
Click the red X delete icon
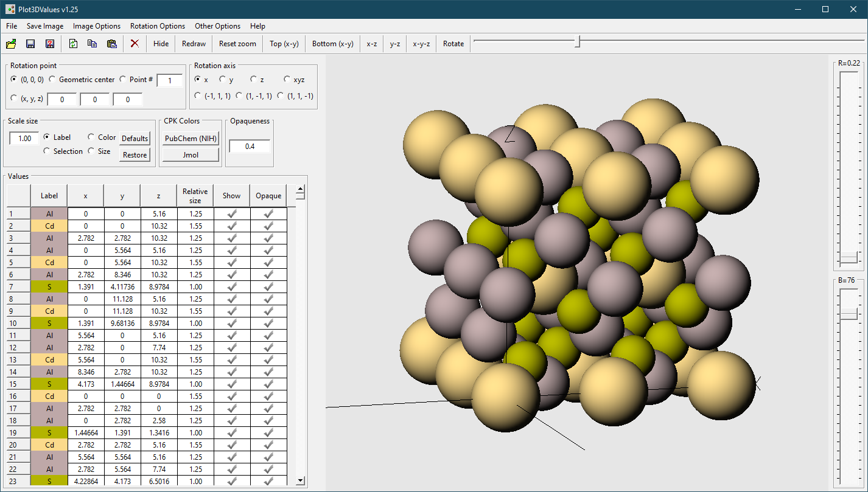click(135, 44)
